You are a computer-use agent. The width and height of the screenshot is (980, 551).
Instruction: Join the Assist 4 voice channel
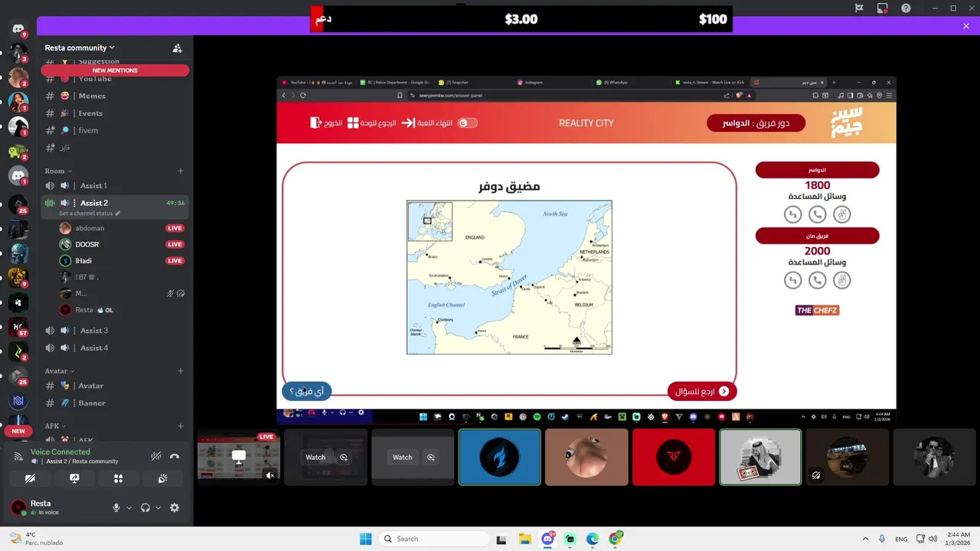tap(115, 347)
